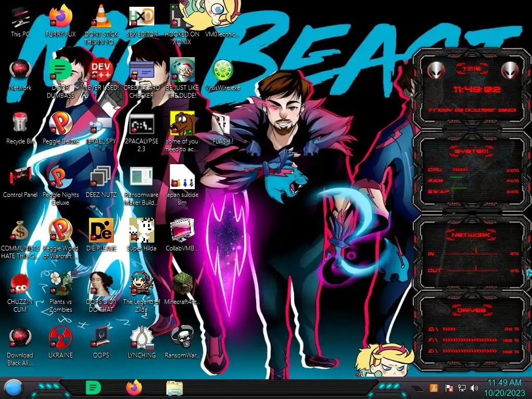Click the orange Java tray icon
Viewport: 532px width, 399px height.
(x=434, y=388)
